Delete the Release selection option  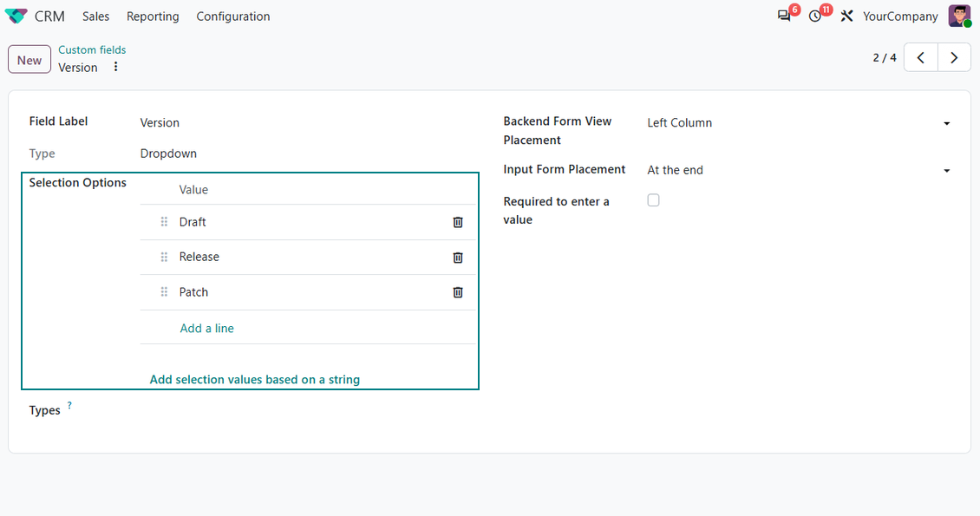tap(458, 258)
